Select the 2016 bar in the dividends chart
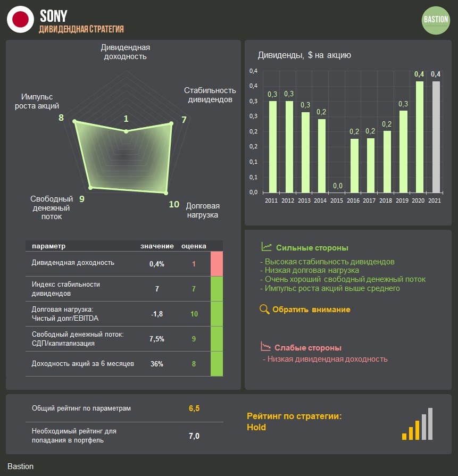The height and width of the screenshot is (476, 458). [354, 166]
